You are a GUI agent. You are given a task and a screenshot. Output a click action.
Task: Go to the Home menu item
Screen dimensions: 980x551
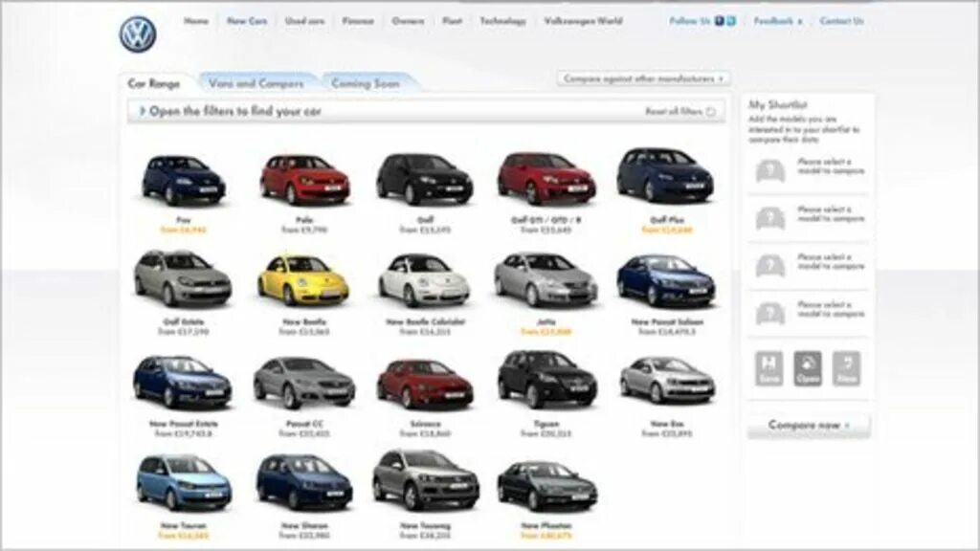(195, 21)
